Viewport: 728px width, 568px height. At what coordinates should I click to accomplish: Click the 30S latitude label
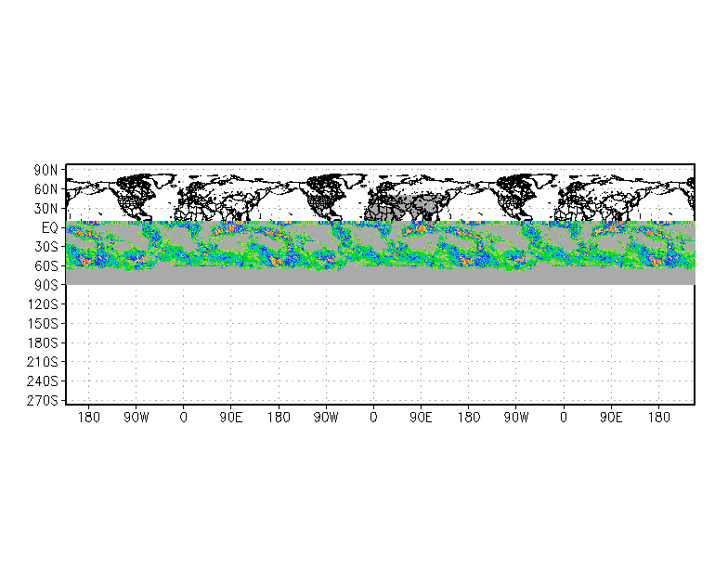(x=46, y=247)
